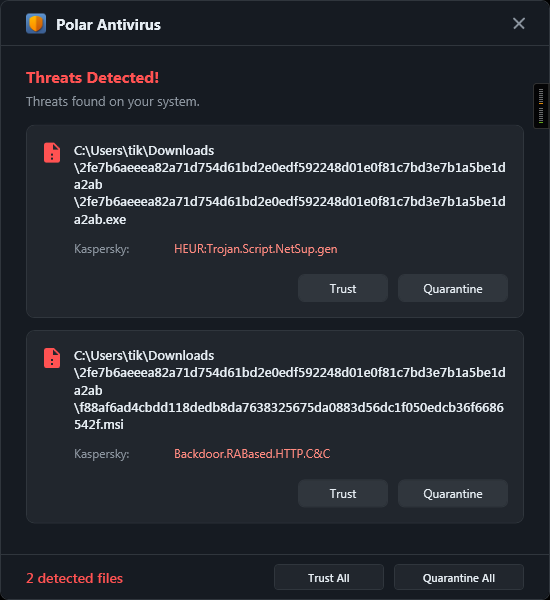This screenshot has width=550, height=600.
Task: Close the Polar Antivirus window
Action: (x=519, y=24)
